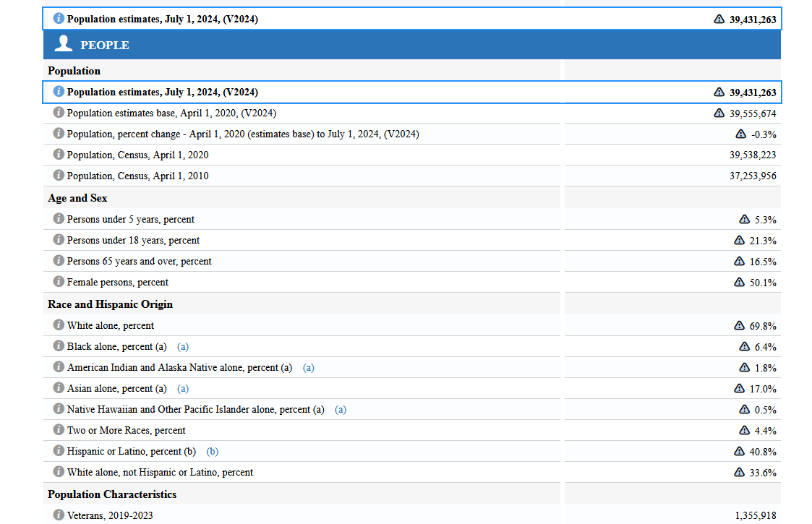Click info icon for Hispanic or Latino, percent
Image resolution: width=812 pixels, height=524 pixels.
[x=59, y=451]
